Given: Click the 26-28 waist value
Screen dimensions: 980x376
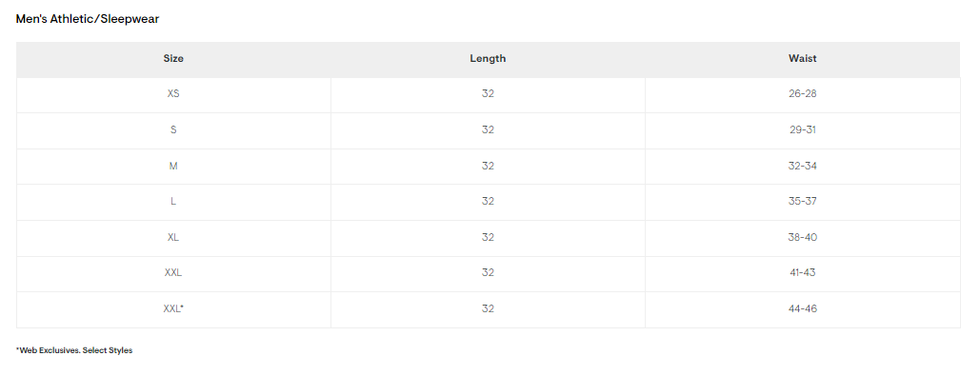Looking at the screenshot, I should (x=803, y=94).
